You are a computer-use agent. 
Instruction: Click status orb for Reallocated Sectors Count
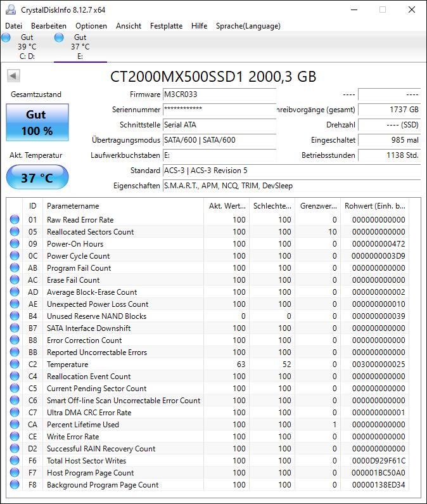click(15, 231)
